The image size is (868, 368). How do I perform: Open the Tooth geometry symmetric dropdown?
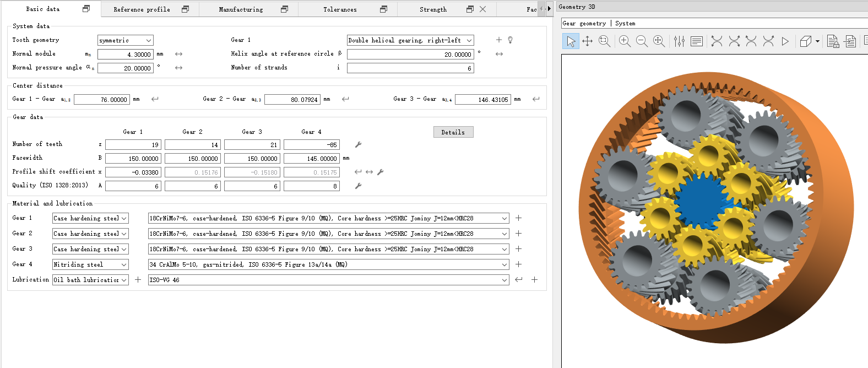pyautogui.click(x=126, y=40)
